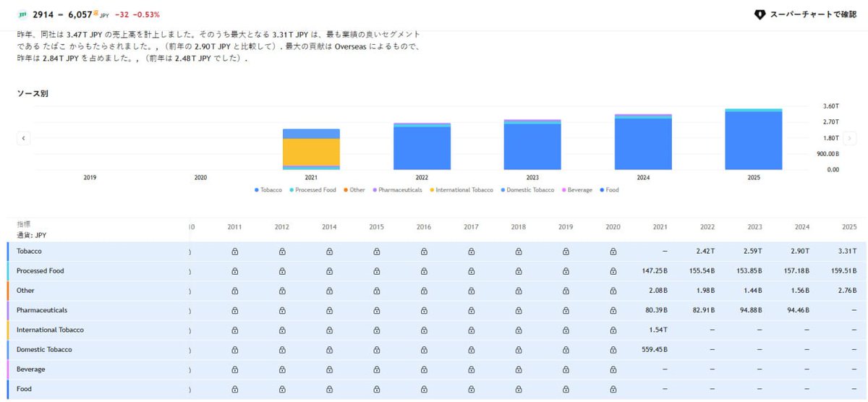Screen dimensions: 868x402
Task: Click the Tobacco 2022 value 2.42T
Action: coord(707,252)
